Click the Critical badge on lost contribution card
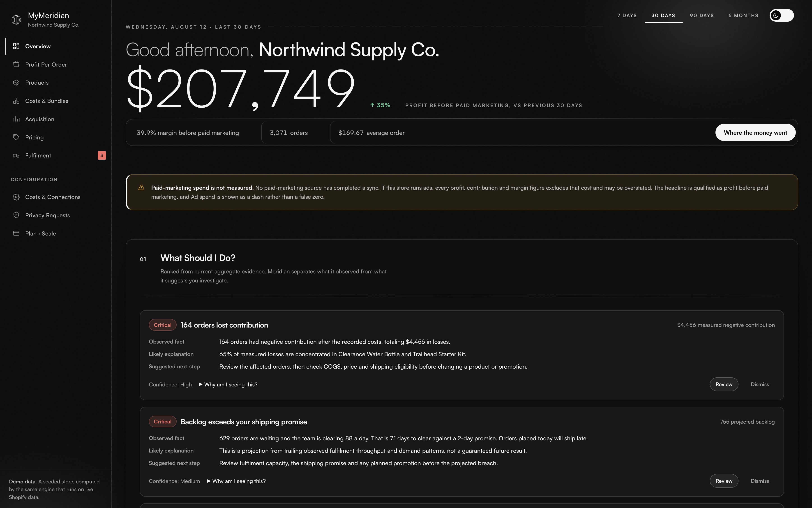Viewport: 812px width, 508px height. pos(163,325)
